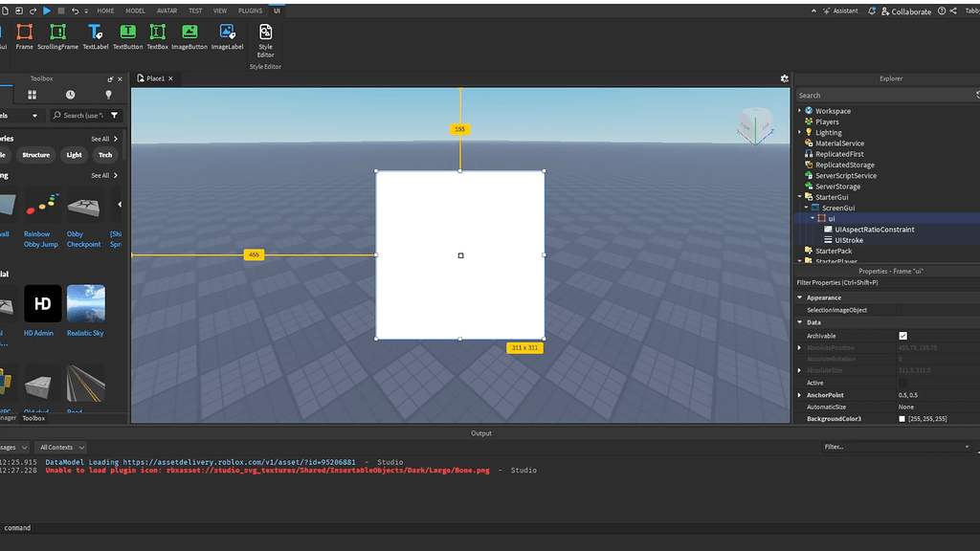Insert an ImageButton element

click(x=189, y=37)
